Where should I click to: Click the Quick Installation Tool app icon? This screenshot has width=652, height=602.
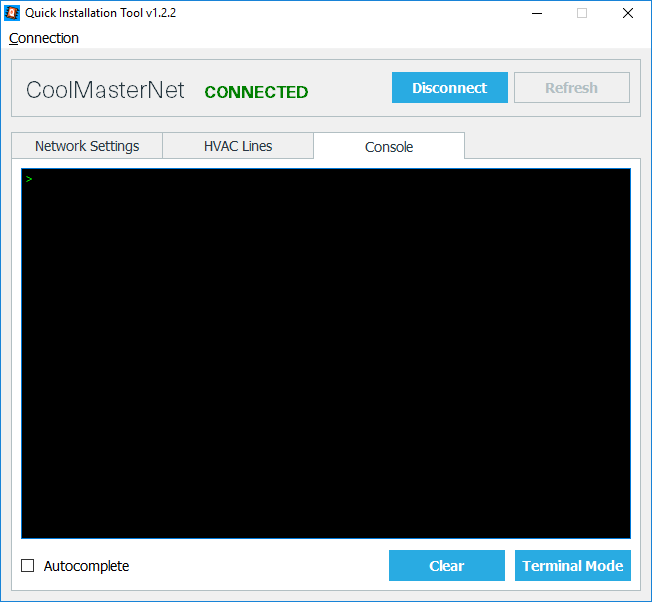[x=13, y=13]
